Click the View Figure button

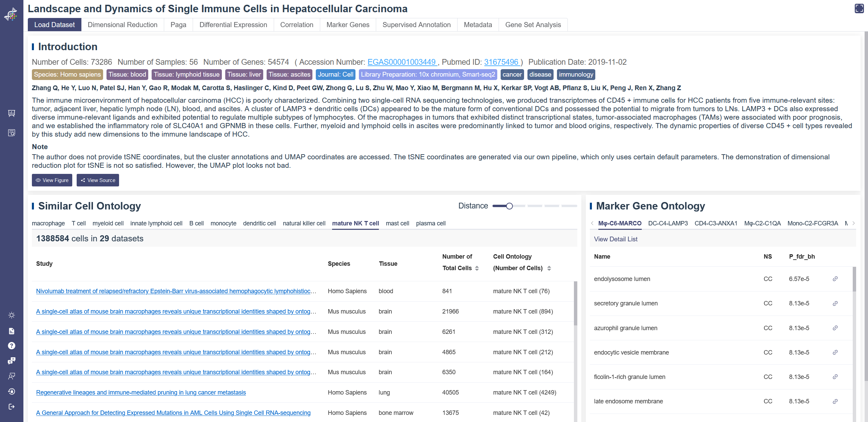[52, 180]
